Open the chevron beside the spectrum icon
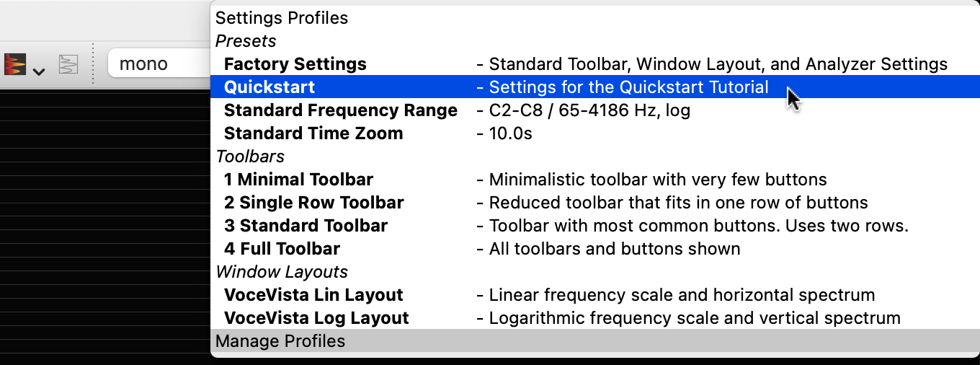Viewport: 980px width, 365px height. (x=39, y=71)
